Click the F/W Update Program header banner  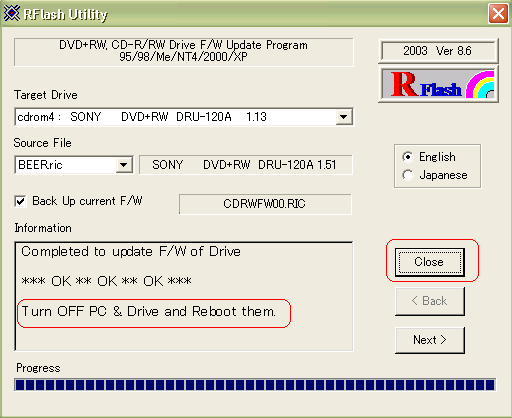click(184, 51)
